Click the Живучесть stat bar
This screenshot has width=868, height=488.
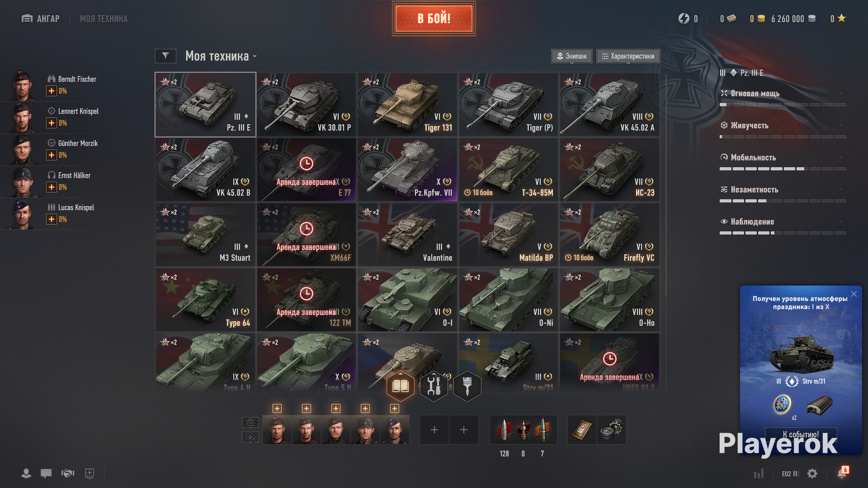[783, 137]
